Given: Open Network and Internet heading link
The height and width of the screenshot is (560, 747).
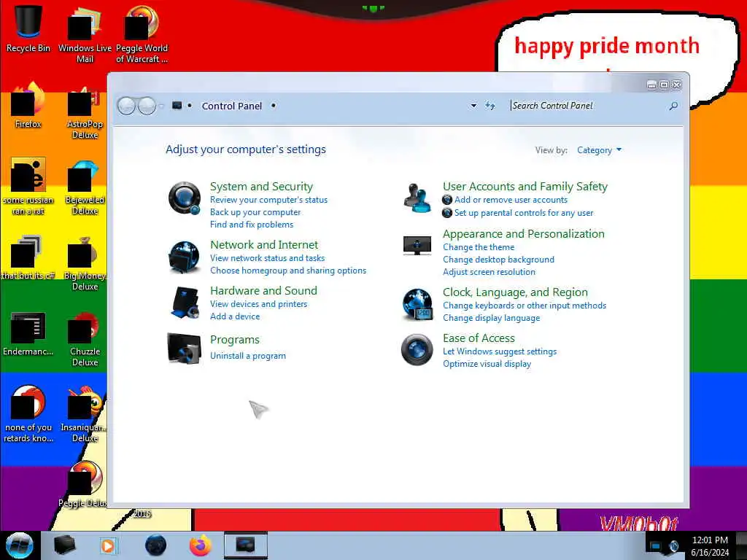Looking at the screenshot, I should [x=264, y=244].
